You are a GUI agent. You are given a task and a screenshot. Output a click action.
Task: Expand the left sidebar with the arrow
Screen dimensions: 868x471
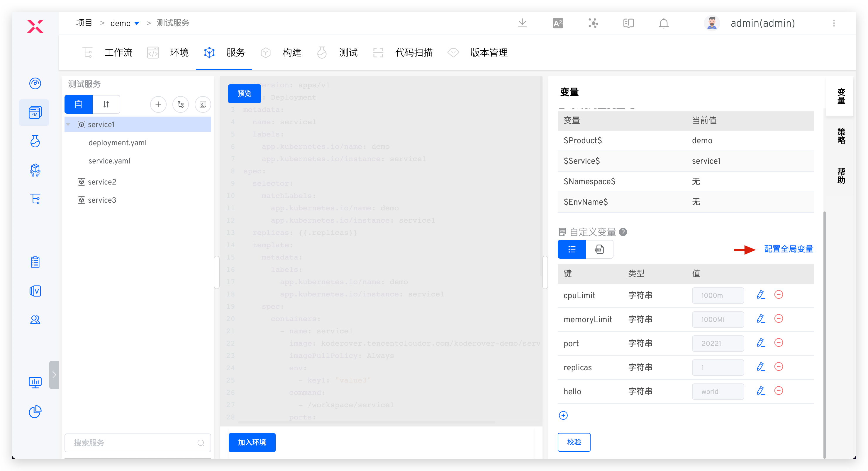click(x=54, y=375)
